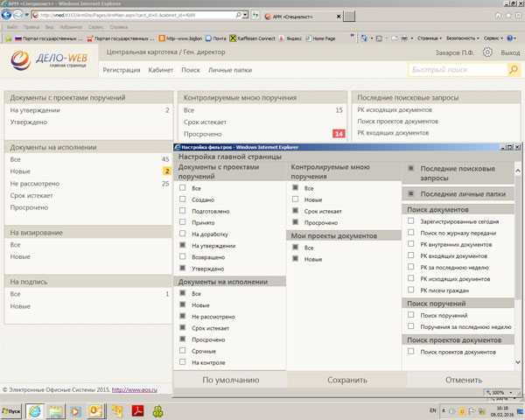Expand the Безопасность toolbar dropdown

point(463,38)
